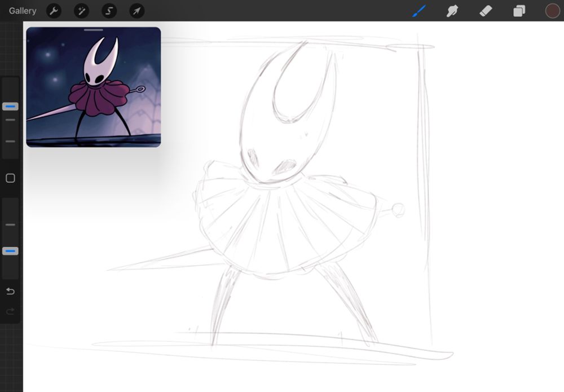The image size is (564, 392).
Task: Tap the square Modify button in sidebar
Action: [x=10, y=178]
